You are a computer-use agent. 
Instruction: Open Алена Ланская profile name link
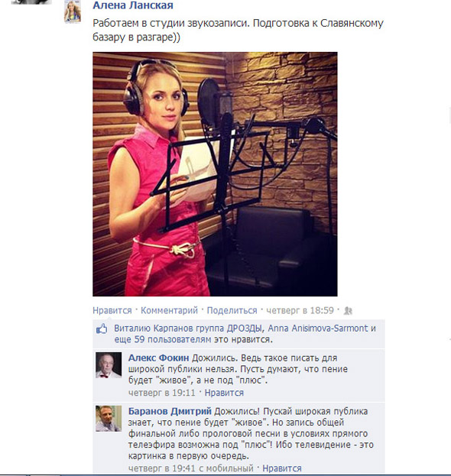133,5
